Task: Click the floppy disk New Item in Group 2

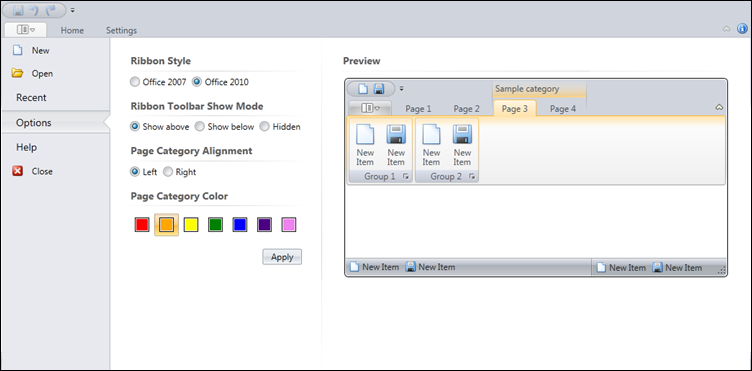Action: point(462,145)
